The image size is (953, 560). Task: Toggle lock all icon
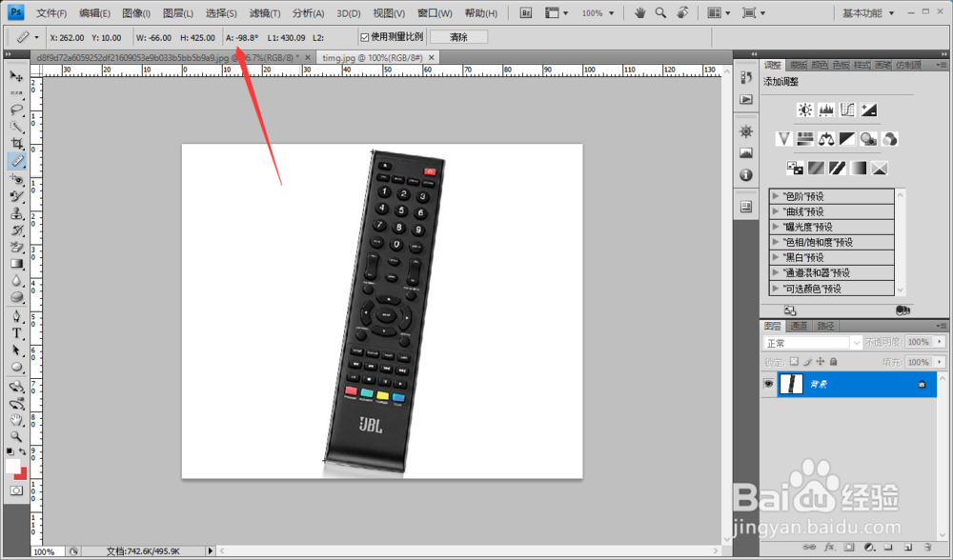coord(833,361)
